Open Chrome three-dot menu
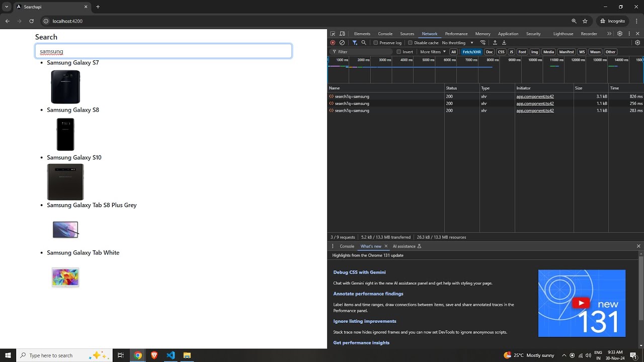This screenshot has width=644, height=362. coord(636,21)
